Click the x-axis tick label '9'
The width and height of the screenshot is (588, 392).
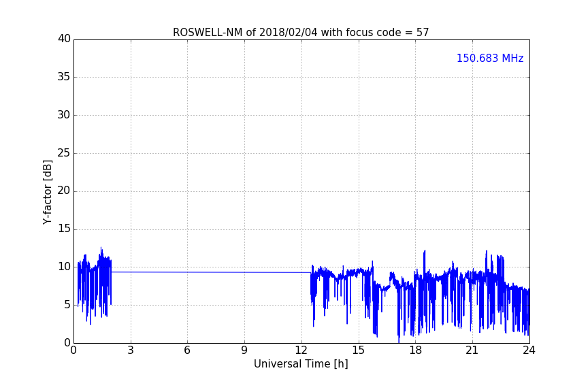[x=244, y=350]
